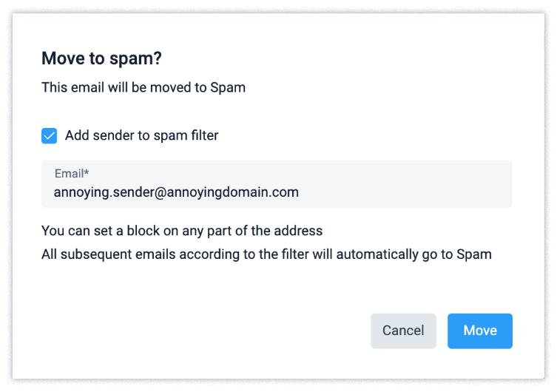Abort the spam move with the grey button
Image resolution: width=557 pixels, height=392 pixels.
tap(403, 331)
